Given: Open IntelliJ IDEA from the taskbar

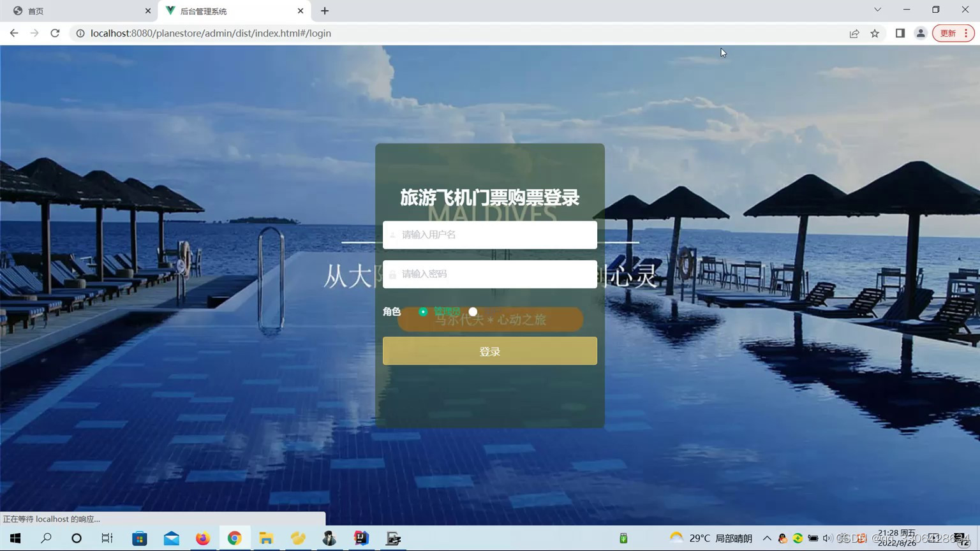Looking at the screenshot, I should coord(361,538).
